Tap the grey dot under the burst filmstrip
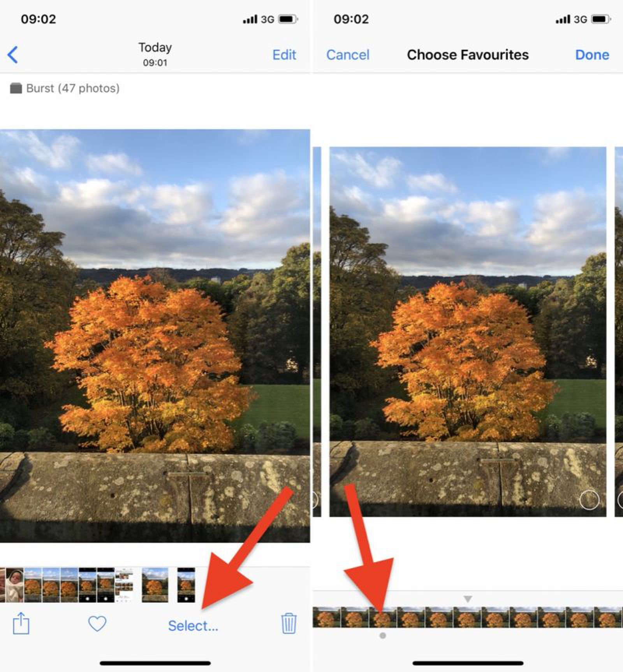The image size is (623, 672). [383, 635]
